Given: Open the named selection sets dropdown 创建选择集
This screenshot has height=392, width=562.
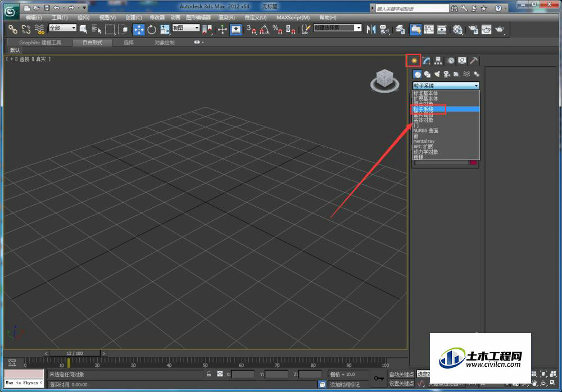Looking at the screenshot, I should coord(337,28).
